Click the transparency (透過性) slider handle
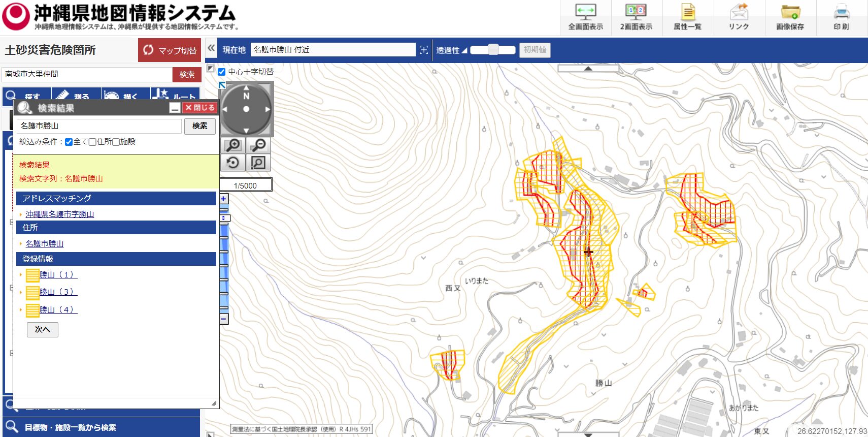Viewport: 868px width, 437px height. (x=493, y=50)
